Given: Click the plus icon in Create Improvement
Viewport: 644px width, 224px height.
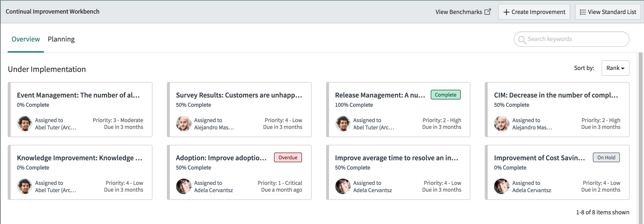Looking at the screenshot, I should tap(506, 12).
